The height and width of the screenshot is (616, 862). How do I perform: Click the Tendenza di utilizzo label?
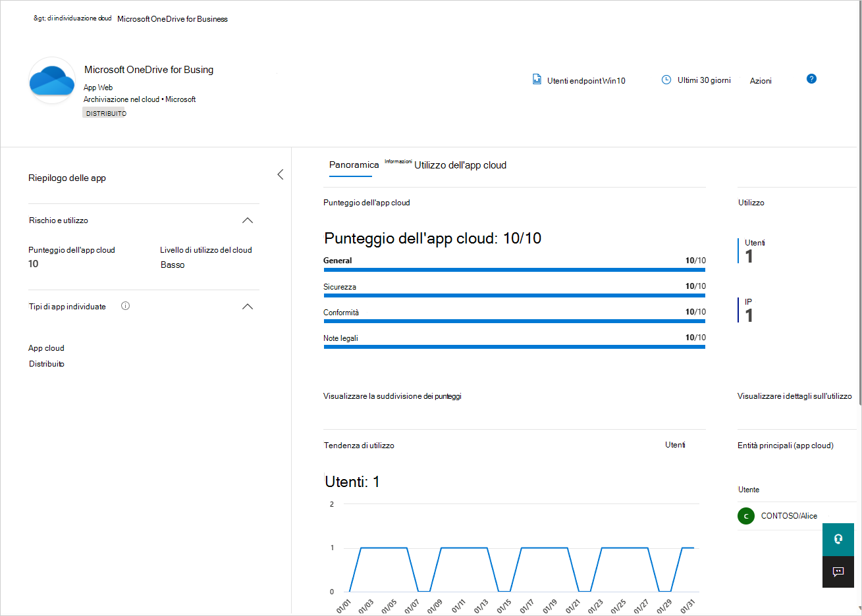coord(359,446)
